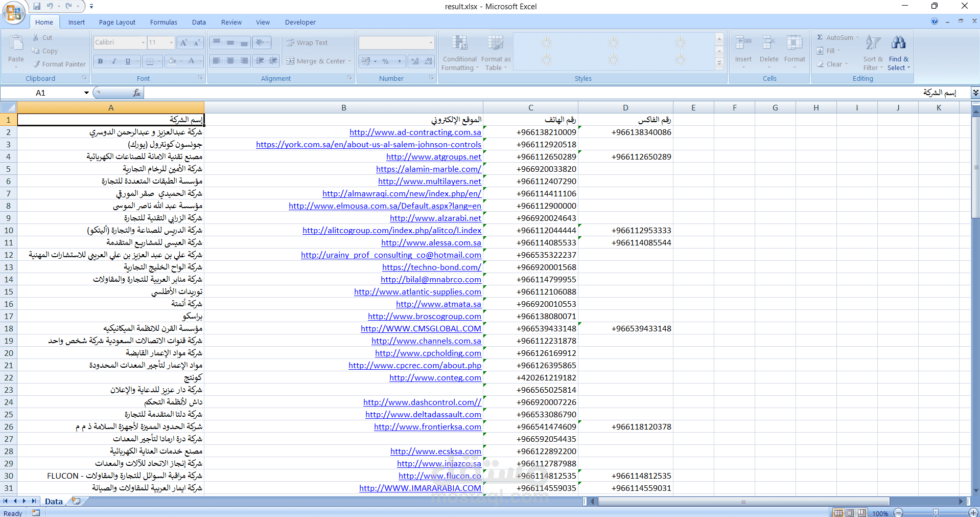
Task: Toggle Align Text Right
Action: [x=244, y=61]
